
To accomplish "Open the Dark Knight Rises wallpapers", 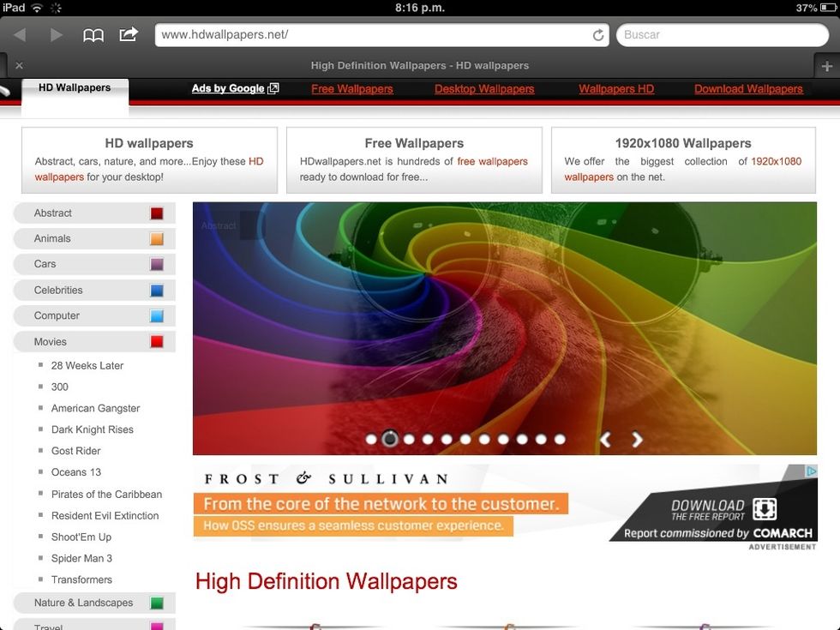I will (93, 429).
